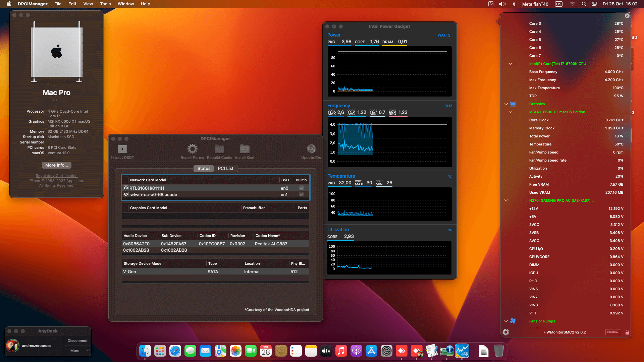This screenshot has width=644, height=362.
Task: Click the lock icon in HWMonitorSMC2
Action: click(x=627, y=332)
